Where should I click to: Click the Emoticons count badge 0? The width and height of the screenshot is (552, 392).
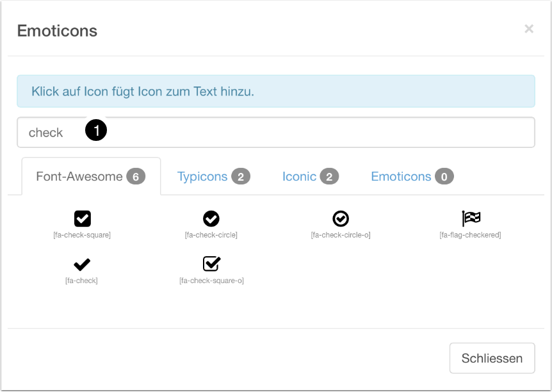point(444,176)
